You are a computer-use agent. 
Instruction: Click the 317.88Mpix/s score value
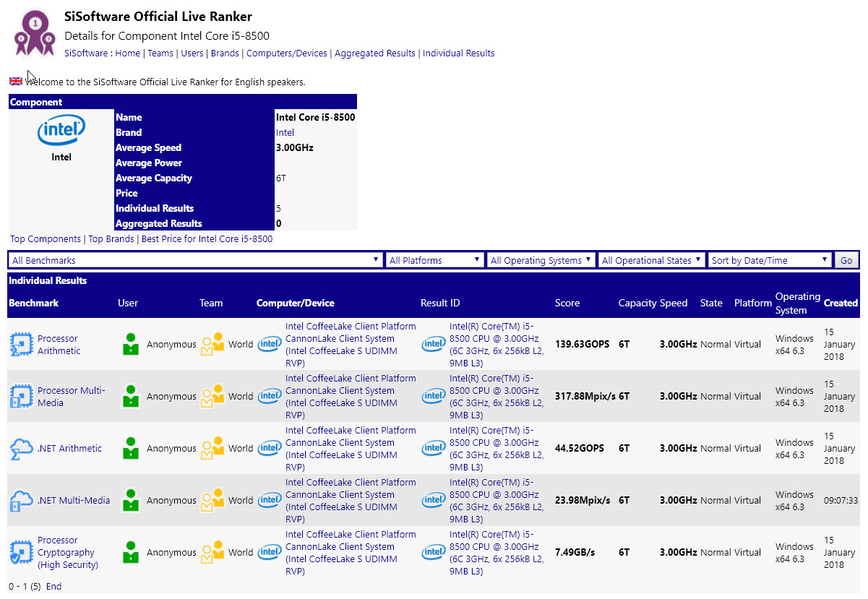(x=585, y=397)
